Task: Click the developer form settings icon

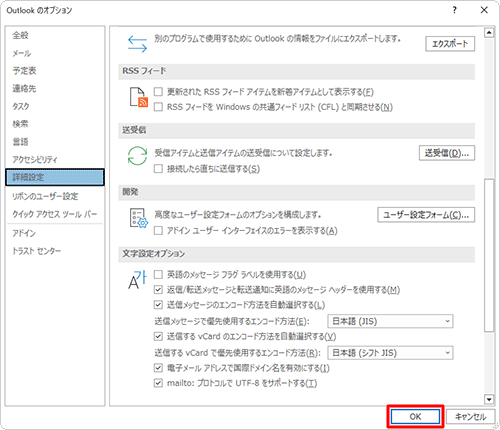Action: (x=139, y=218)
